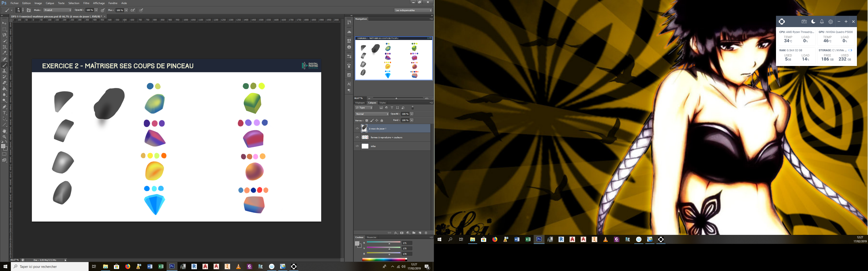Pick the Hand tool in toolbar
Viewport: 868px width, 271px height.
pyautogui.click(x=4, y=131)
